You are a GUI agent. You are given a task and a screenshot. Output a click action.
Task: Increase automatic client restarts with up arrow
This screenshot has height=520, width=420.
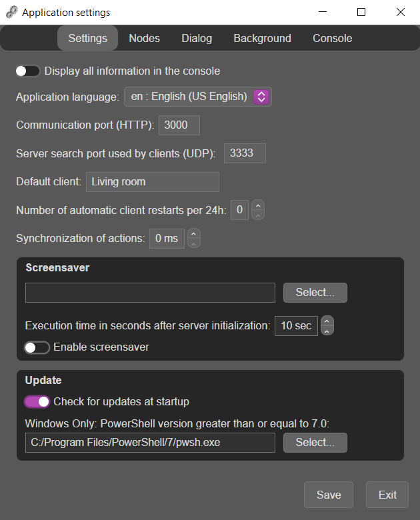[258, 205]
